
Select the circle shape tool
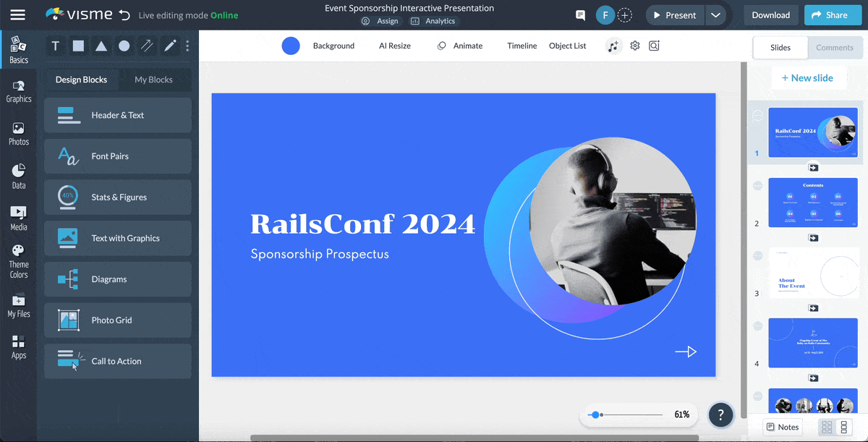[124, 46]
